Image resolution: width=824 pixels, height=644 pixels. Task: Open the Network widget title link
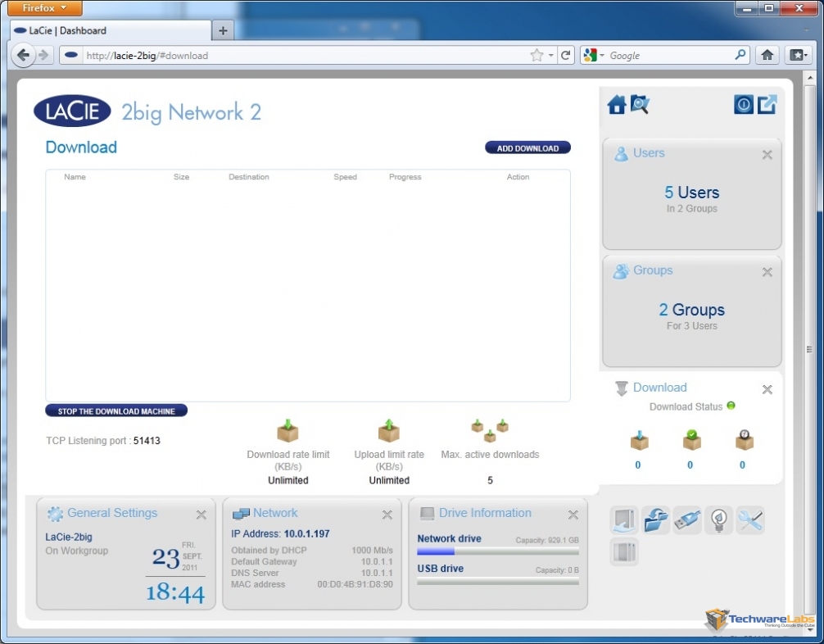point(275,513)
